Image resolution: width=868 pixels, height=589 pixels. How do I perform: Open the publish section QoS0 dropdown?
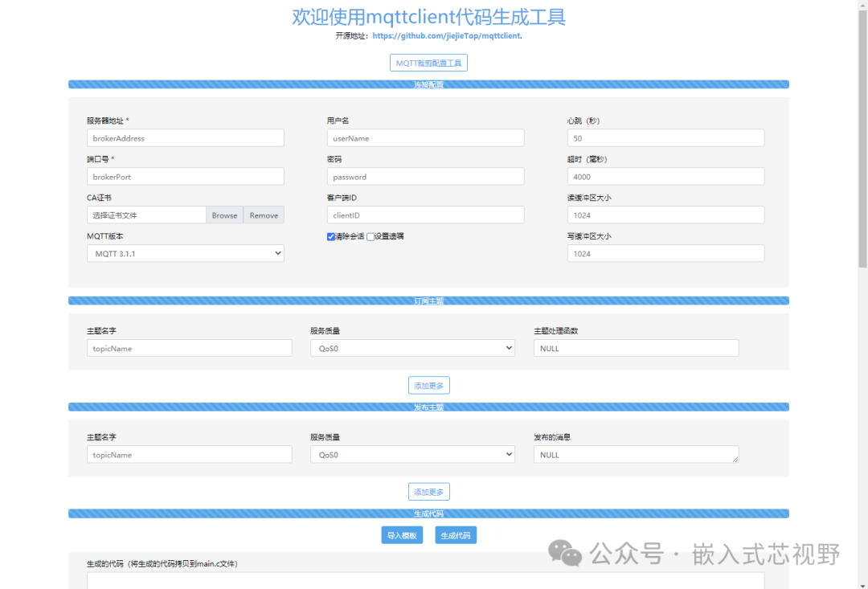pyautogui.click(x=413, y=455)
